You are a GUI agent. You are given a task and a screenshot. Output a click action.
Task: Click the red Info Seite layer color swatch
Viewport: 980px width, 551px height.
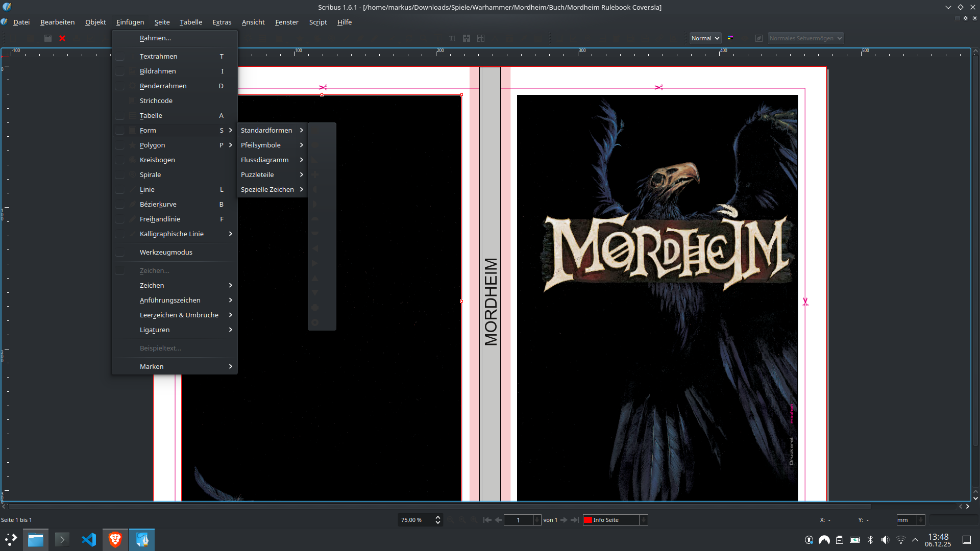pos(588,520)
